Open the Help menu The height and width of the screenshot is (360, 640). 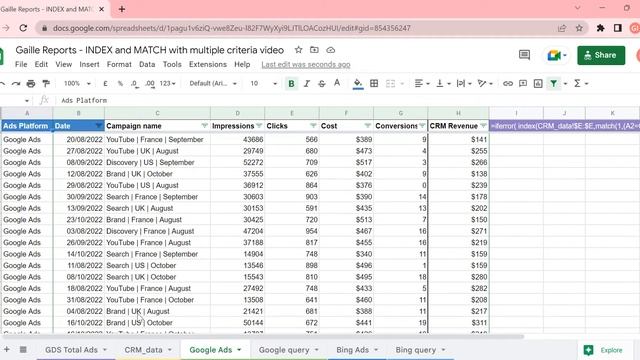pos(242,64)
